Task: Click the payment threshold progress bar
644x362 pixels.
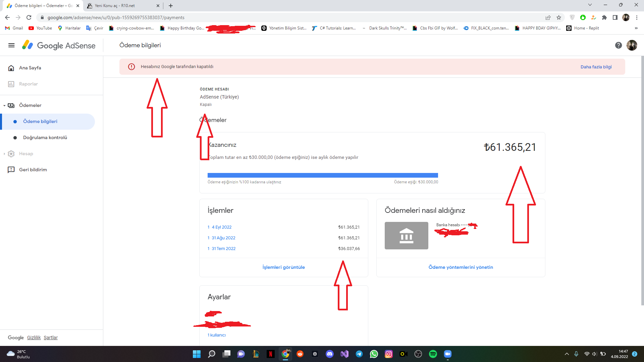Action: pos(323,175)
